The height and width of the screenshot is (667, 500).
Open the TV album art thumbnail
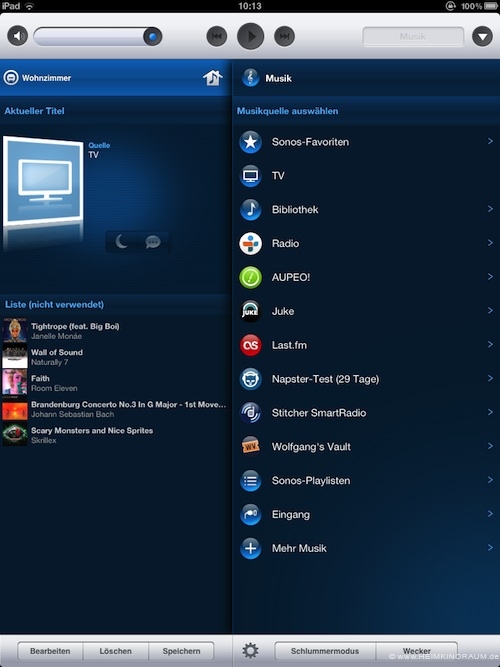(x=43, y=181)
